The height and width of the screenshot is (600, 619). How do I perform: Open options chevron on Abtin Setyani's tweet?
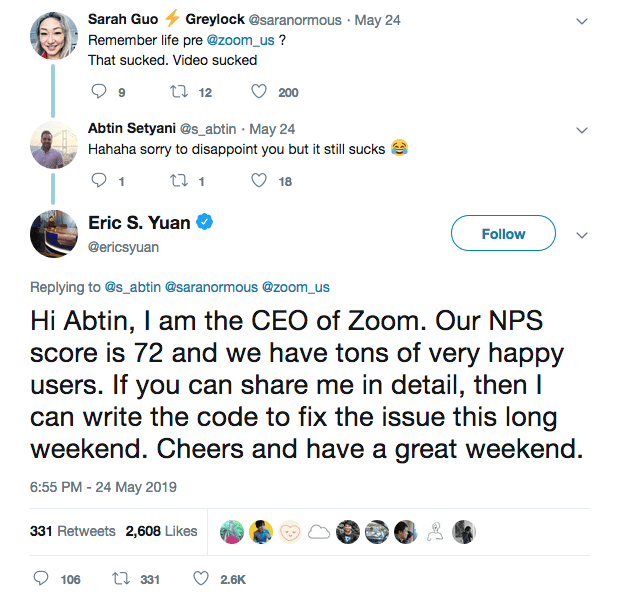(x=583, y=130)
